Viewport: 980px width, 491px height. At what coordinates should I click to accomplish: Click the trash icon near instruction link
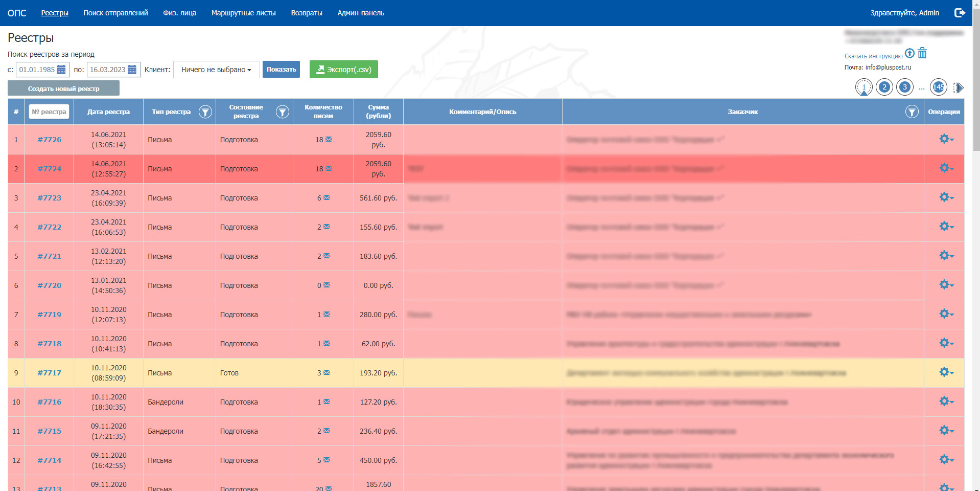pos(922,53)
